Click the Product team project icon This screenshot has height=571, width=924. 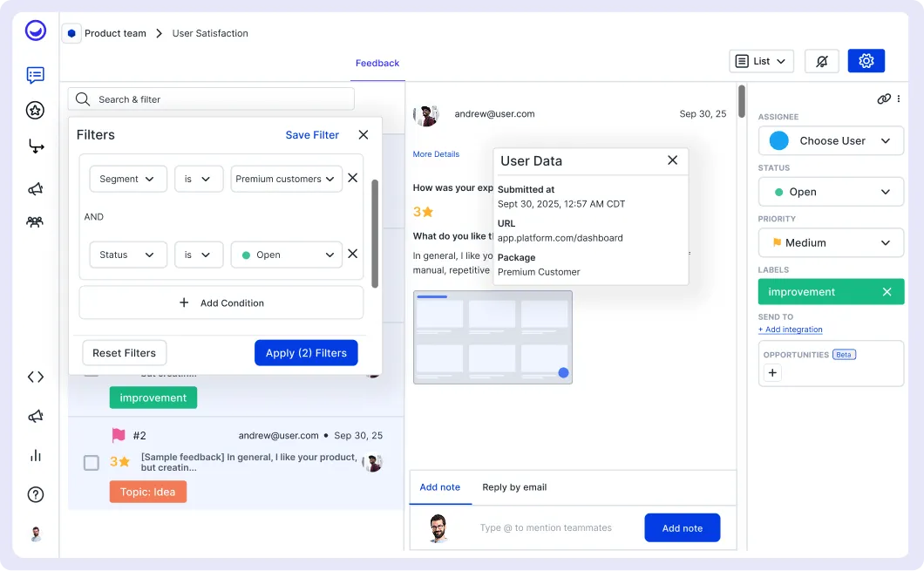71,33
